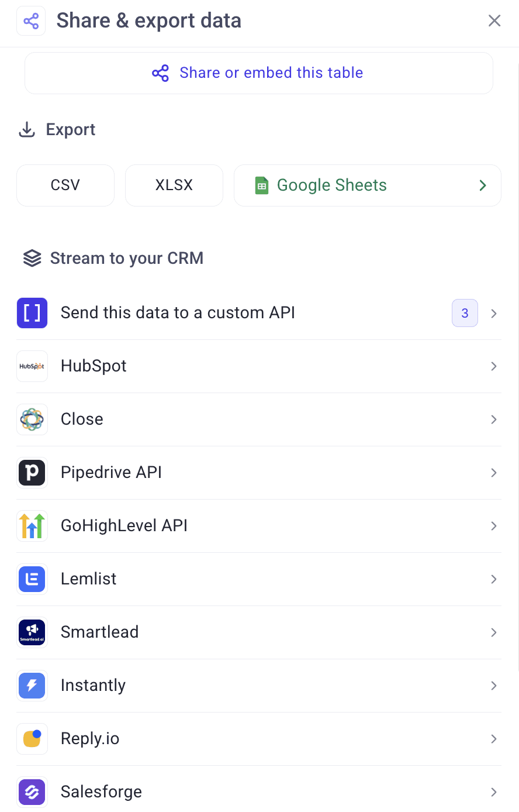Click the badge showing 3 custom APIs
519x812 pixels.
coord(465,312)
